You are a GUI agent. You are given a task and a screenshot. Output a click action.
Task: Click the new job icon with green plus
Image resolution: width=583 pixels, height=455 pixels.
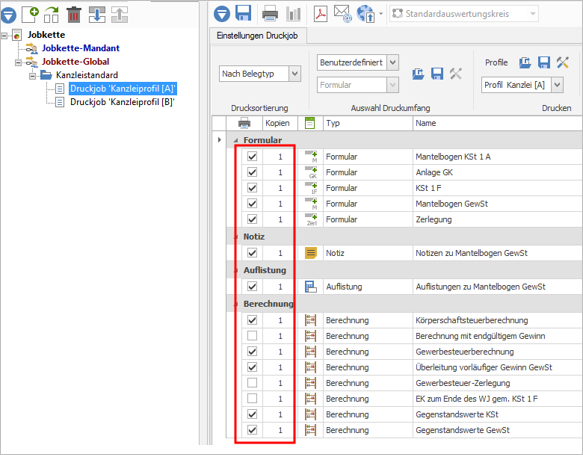(30, 14)
